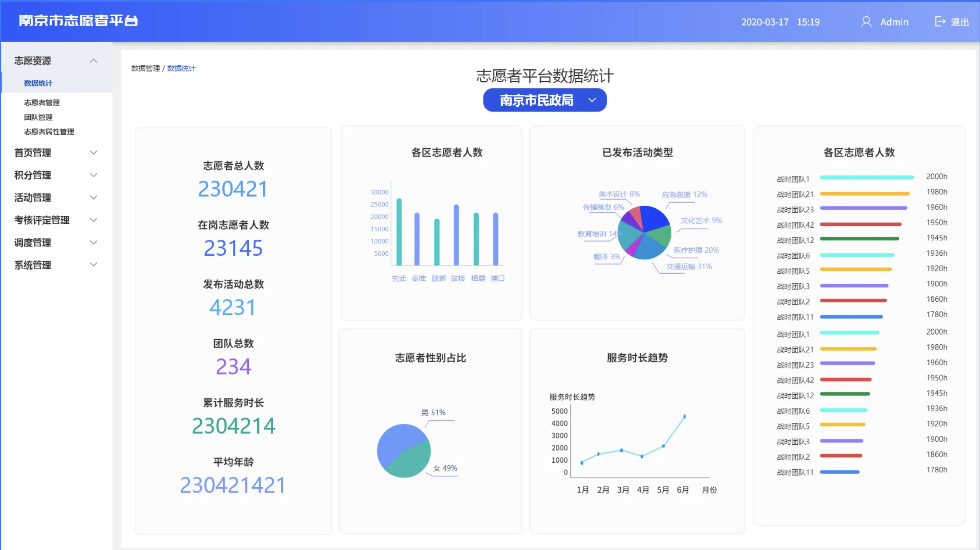Click 数据统计 in the breadcrumb

click(181, 68)
